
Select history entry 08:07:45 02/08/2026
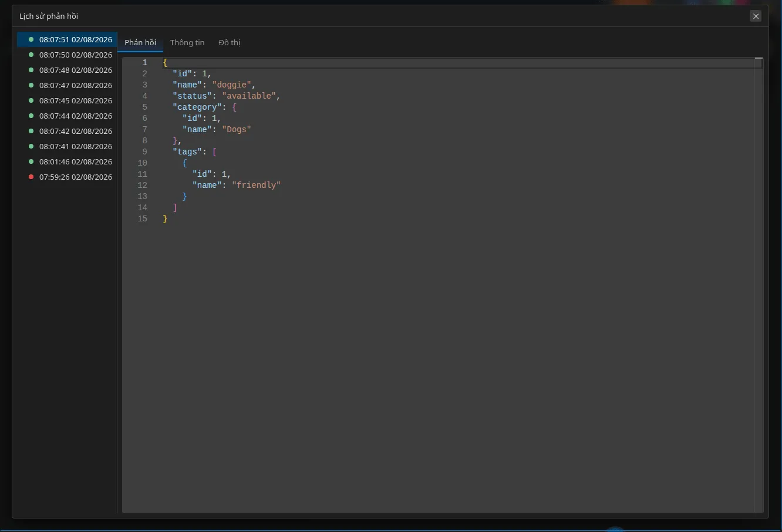tap(67, 100)
